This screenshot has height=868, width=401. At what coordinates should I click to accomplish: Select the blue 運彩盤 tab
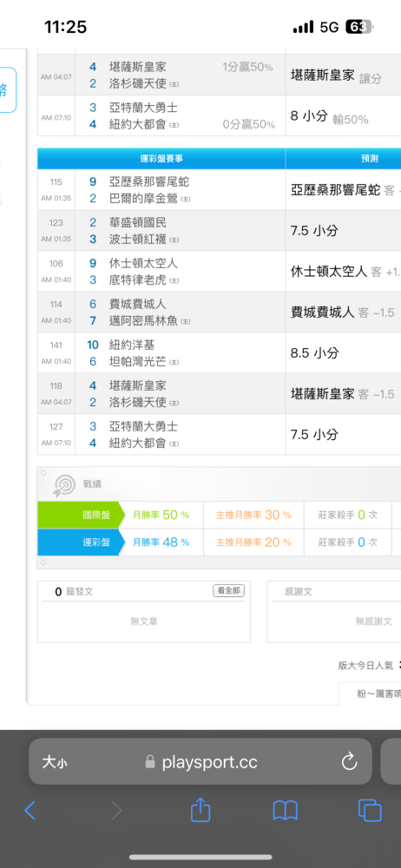(x=81, y=542)
